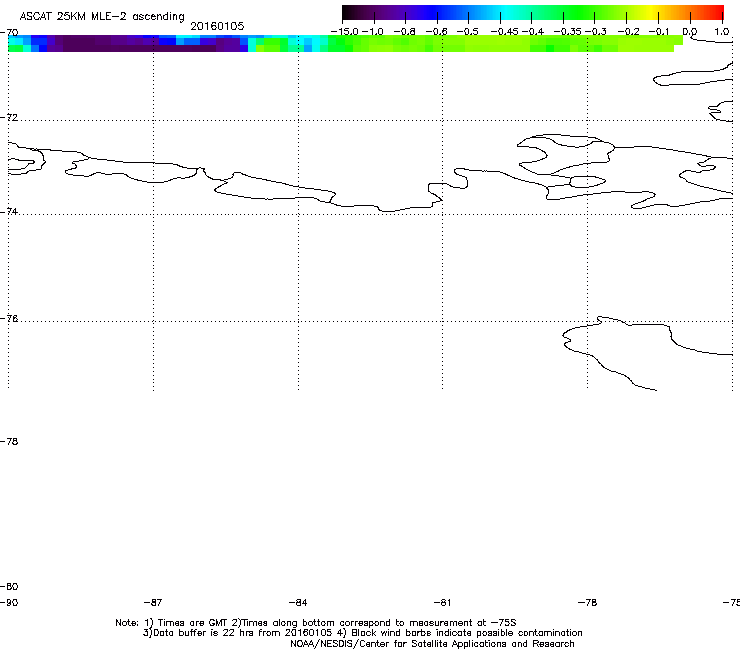
Task: Click the note line beginning '3)Data buffer is 22 hrs'
Action: (x=362, y=633)
